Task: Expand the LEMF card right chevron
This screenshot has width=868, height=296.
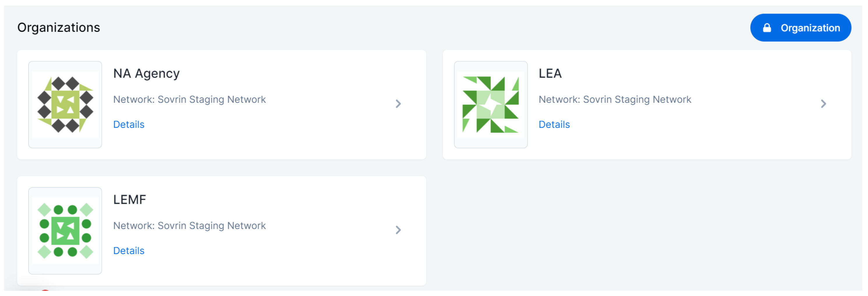Action: tap(398, 230)
